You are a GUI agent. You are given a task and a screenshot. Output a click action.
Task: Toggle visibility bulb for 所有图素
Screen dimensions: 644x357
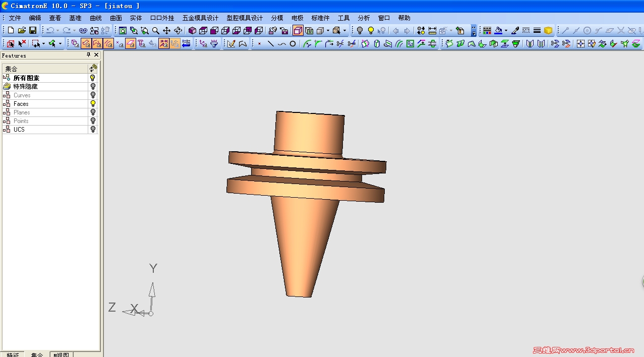[x=93, y=78]
